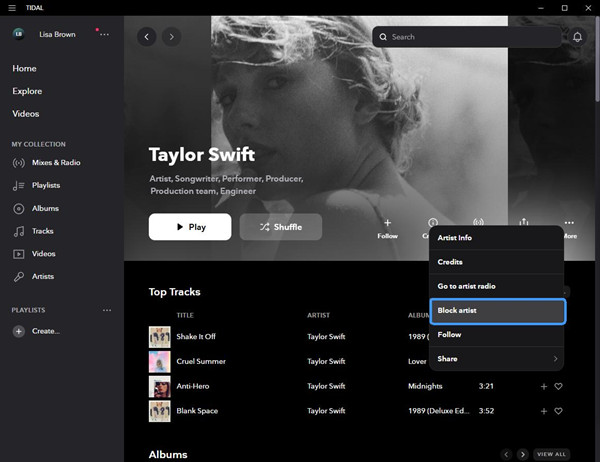Viewport: 600px width, 462px height.
Task: Click the vertical scrollbar on the right
Action: pyautogui.click(x=597, y=59)
